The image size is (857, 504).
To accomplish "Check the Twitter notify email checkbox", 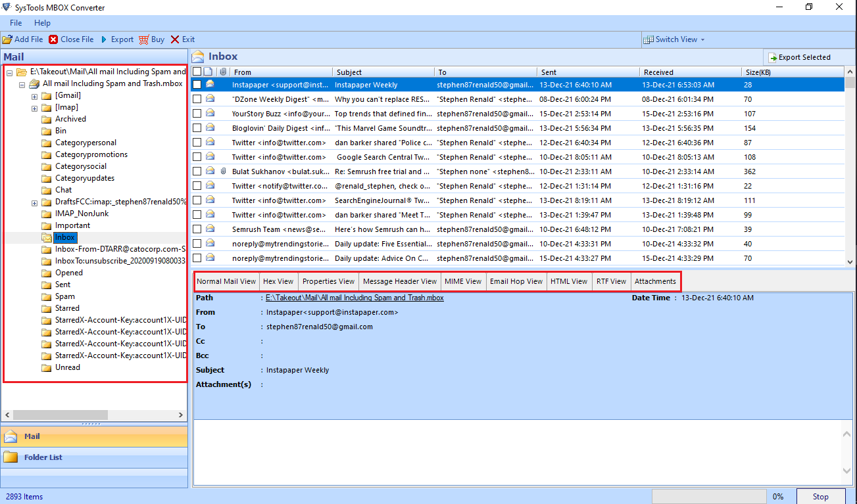I will 197,185.
